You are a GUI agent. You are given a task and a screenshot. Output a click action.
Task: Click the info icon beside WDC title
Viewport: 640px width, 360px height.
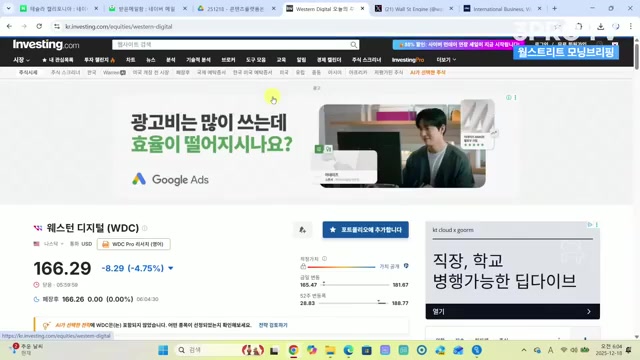[x=144, y=228]
